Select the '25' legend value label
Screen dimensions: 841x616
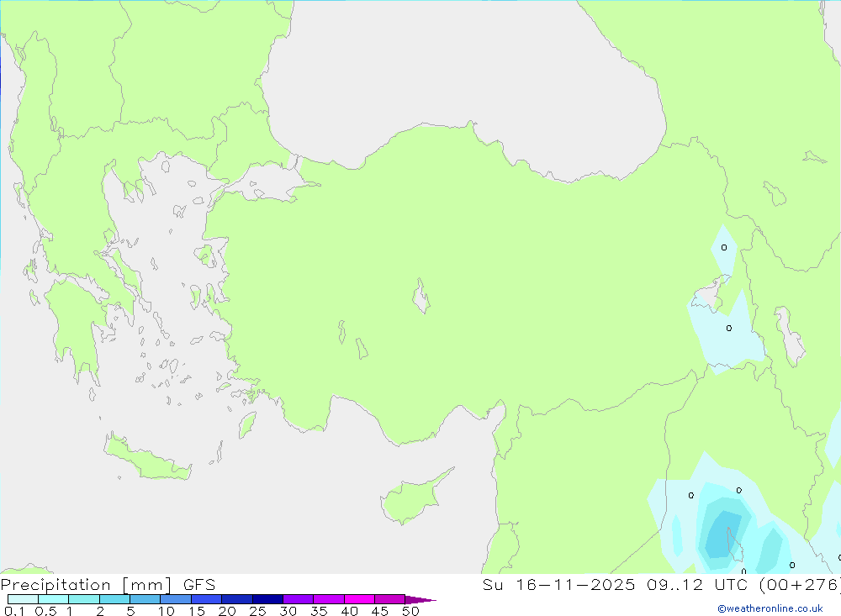click(258, 611)
